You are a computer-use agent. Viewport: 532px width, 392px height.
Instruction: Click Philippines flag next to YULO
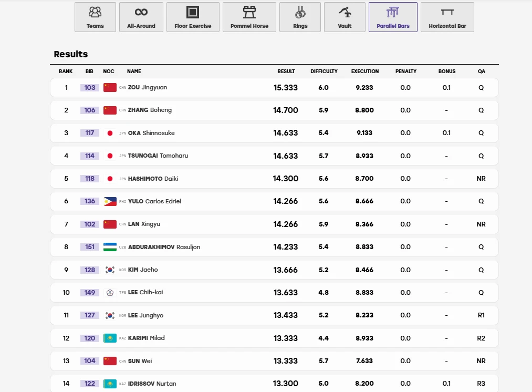(110, 201)
